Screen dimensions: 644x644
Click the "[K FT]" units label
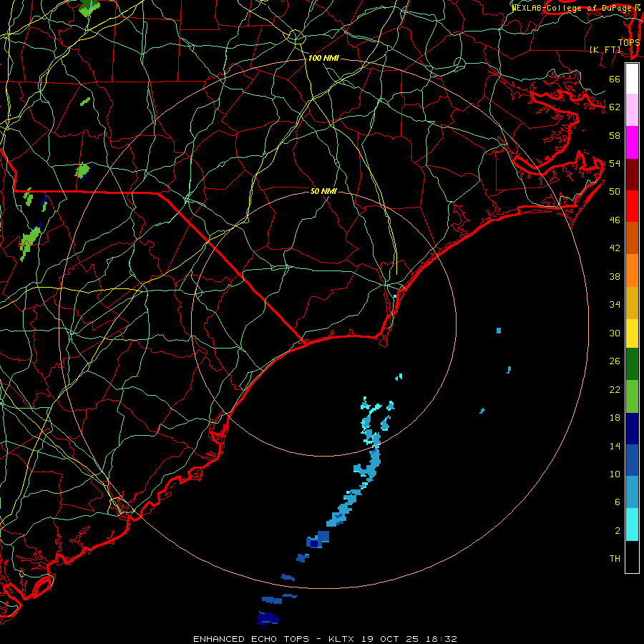click(x=605, y=49)
